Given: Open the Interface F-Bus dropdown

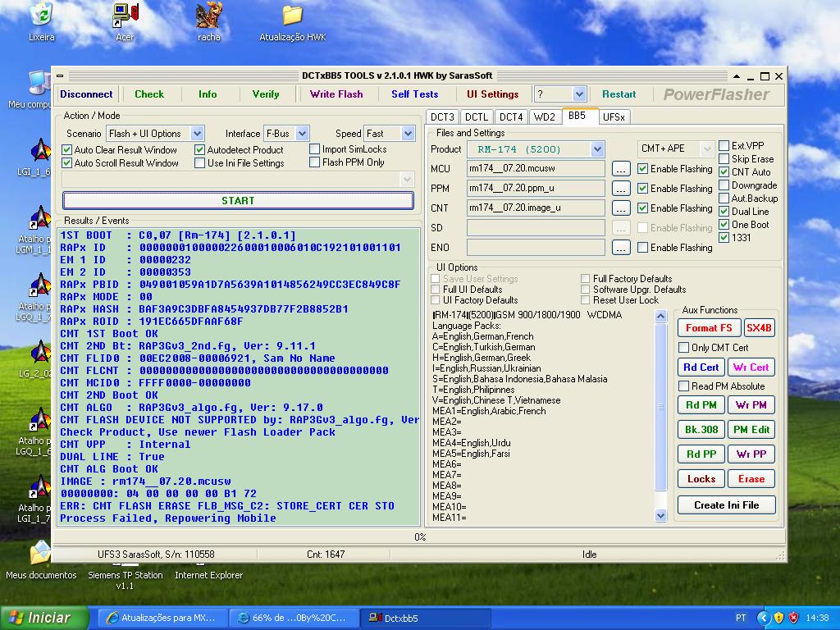Looking at the screenshot, I should 302,134.
